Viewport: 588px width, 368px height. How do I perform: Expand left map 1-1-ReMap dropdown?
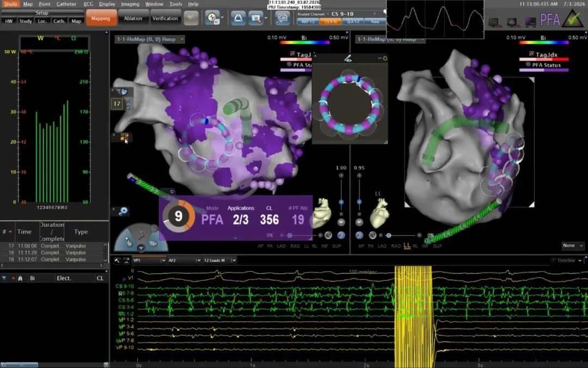182,39
